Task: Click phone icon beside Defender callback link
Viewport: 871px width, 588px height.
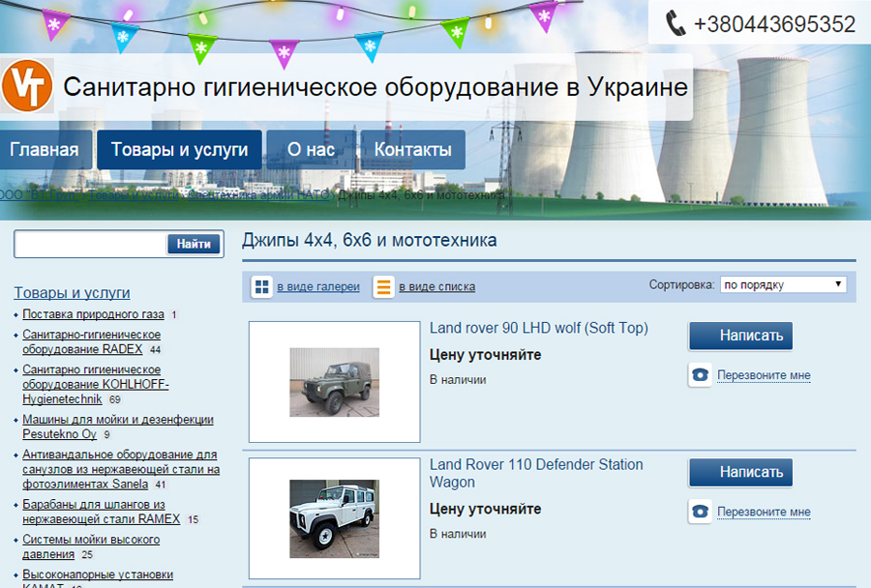Action: click(700, 512)
